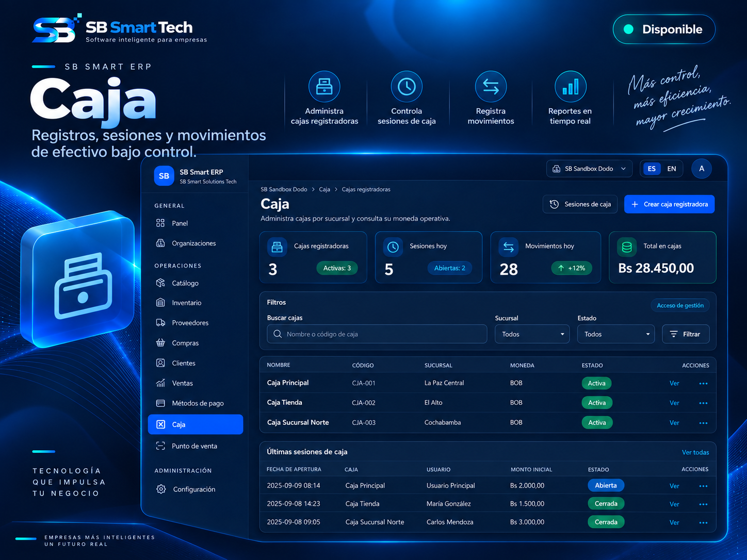Click the Sesiones hoy clock icon
Screen dimensions: 747x560
coord(393,247)
